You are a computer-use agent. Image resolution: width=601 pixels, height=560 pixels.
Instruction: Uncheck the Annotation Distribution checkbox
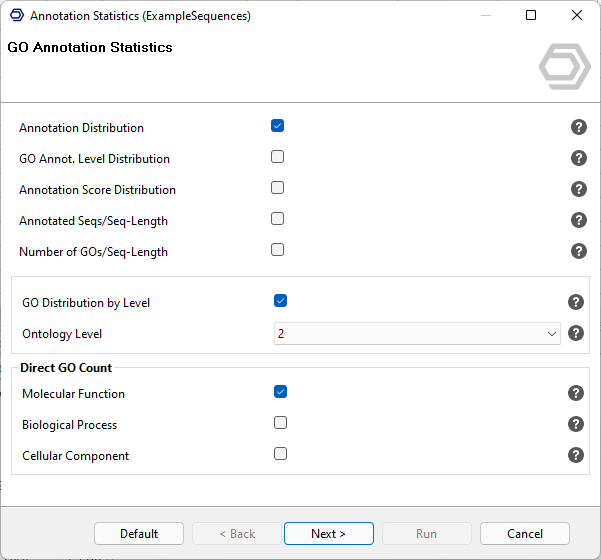click(x=277, y=126)
